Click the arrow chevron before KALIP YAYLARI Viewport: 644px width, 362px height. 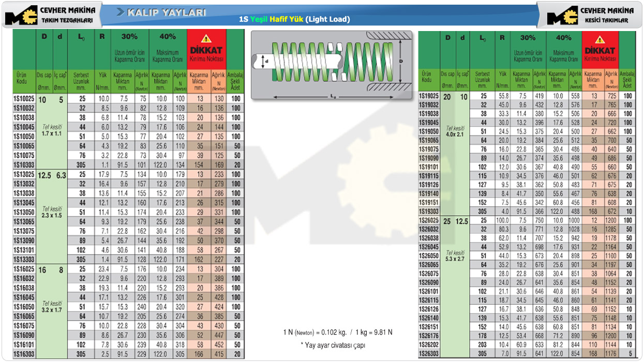coord(121,12)
